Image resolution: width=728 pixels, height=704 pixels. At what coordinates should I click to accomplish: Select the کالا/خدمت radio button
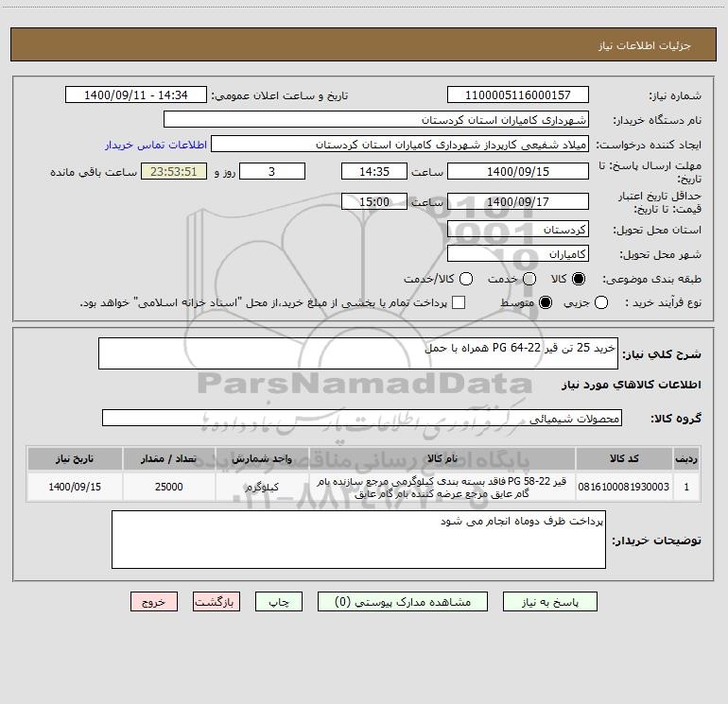tap(466, 279)
